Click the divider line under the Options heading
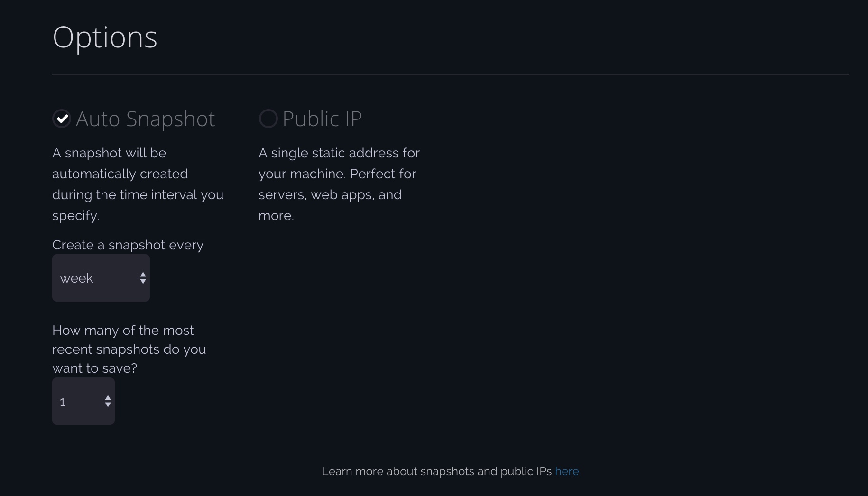 pos(451,74)
